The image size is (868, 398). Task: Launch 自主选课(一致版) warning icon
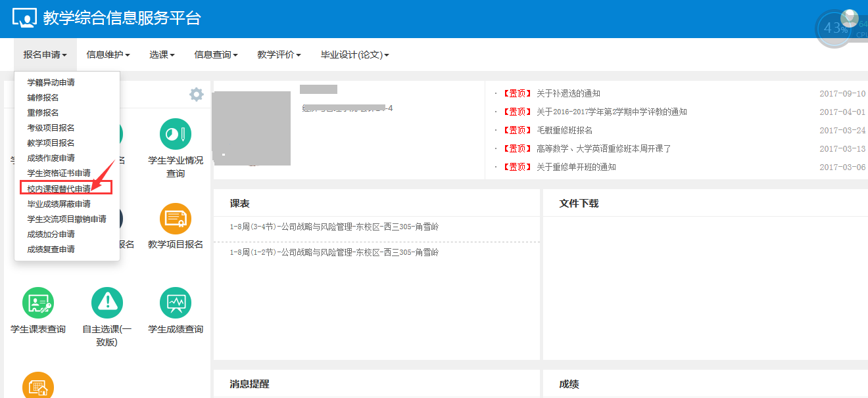pyautogui.click(x=107, y=303)
